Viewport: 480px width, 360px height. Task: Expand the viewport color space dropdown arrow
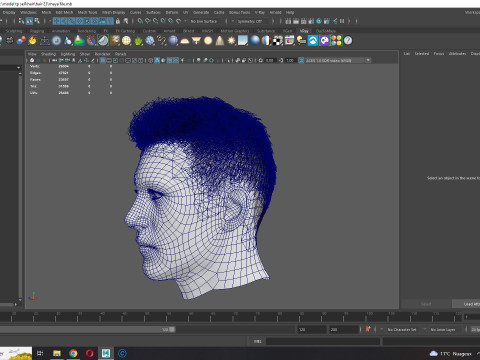click(x=368, y=60)
